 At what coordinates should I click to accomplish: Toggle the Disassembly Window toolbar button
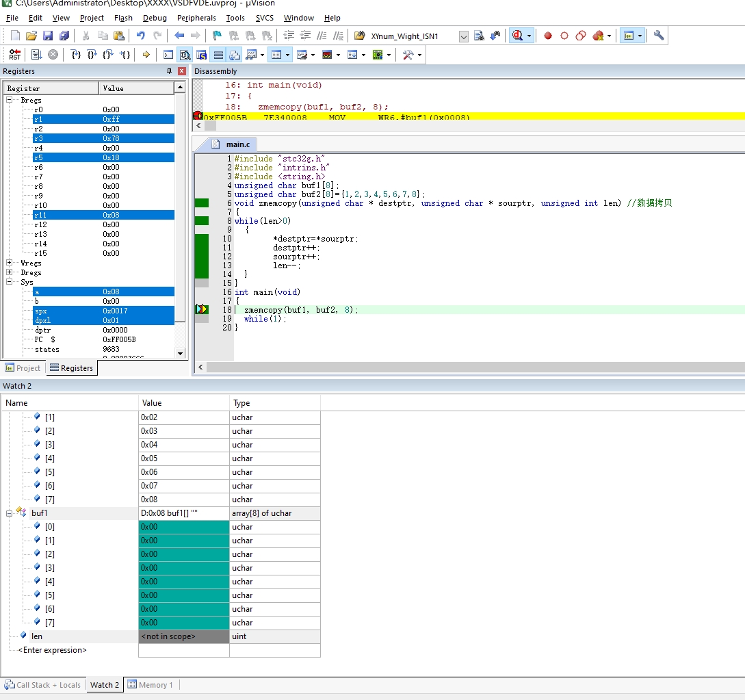[185, 55]
